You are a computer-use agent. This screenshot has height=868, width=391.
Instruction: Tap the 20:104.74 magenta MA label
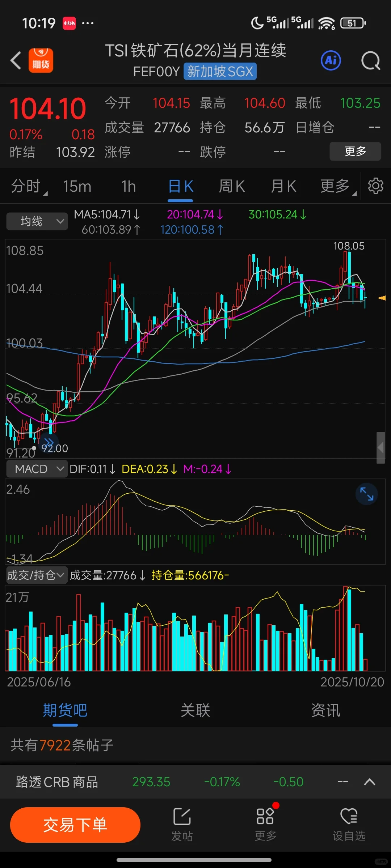pyautogui.click(x=195, y=214)
